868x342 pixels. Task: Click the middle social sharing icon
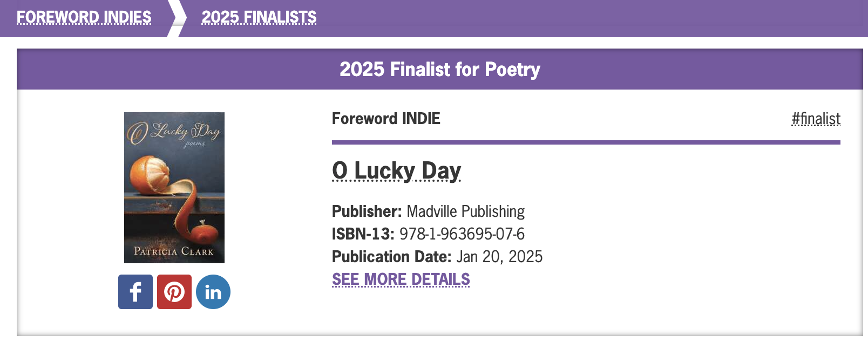174,291
